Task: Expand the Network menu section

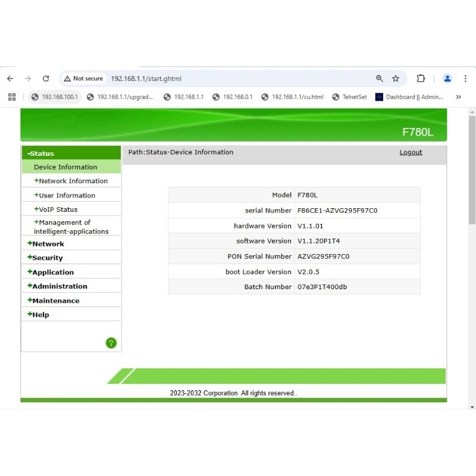Action: 48,244
